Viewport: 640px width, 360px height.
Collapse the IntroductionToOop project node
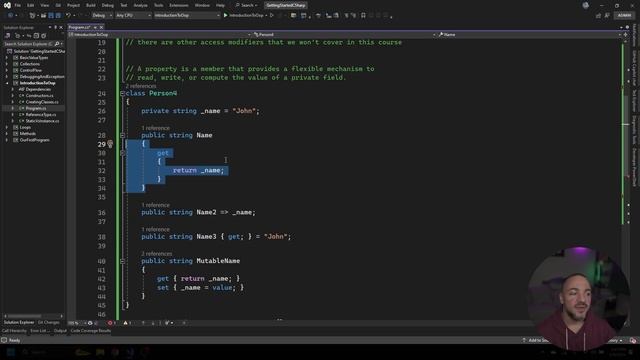coord(7,83)
